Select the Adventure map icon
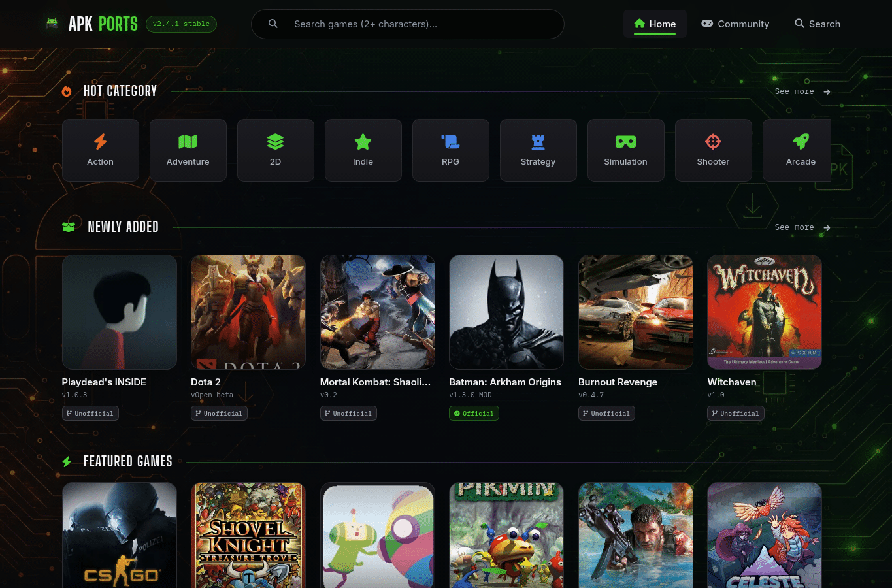 pos(188,141)
